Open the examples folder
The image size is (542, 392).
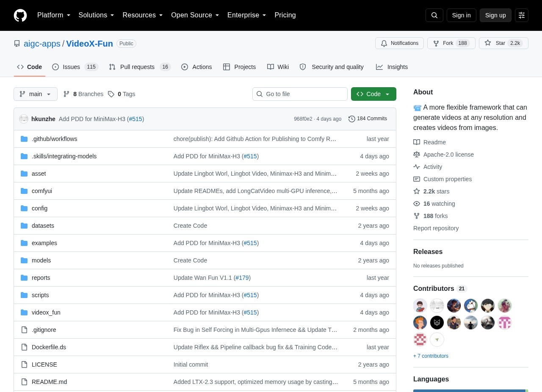[x=44, y=243]
